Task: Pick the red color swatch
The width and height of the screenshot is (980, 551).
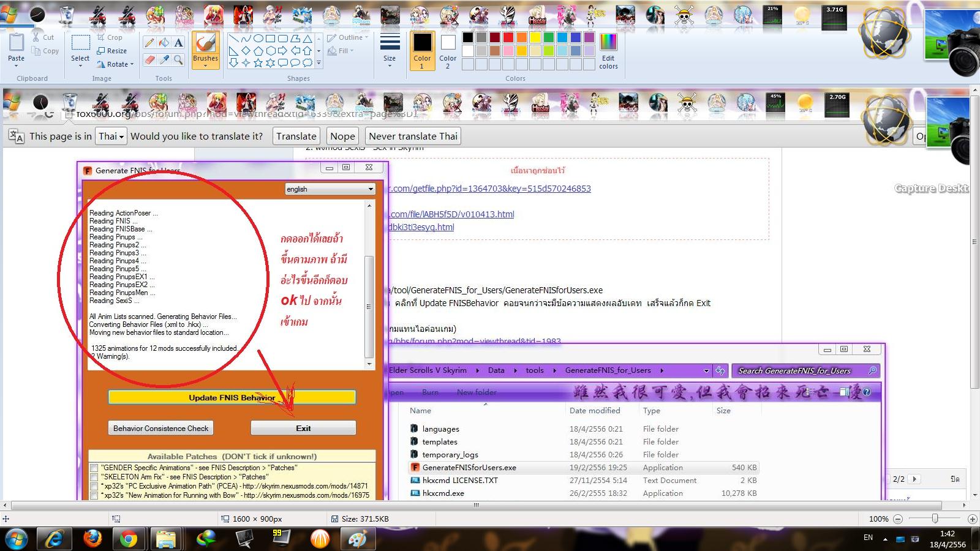Action: pyautogui.click(x=508, y=38)
